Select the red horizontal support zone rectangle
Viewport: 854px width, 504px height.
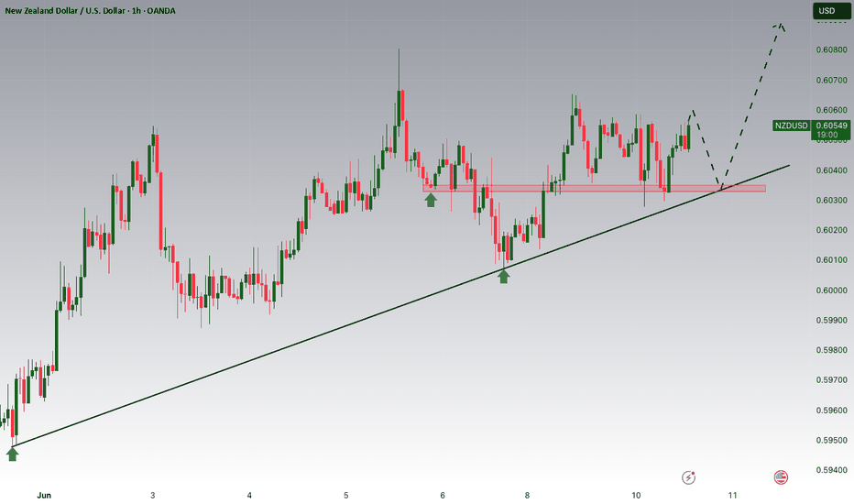pyautogui.click(x=594, y=189)
